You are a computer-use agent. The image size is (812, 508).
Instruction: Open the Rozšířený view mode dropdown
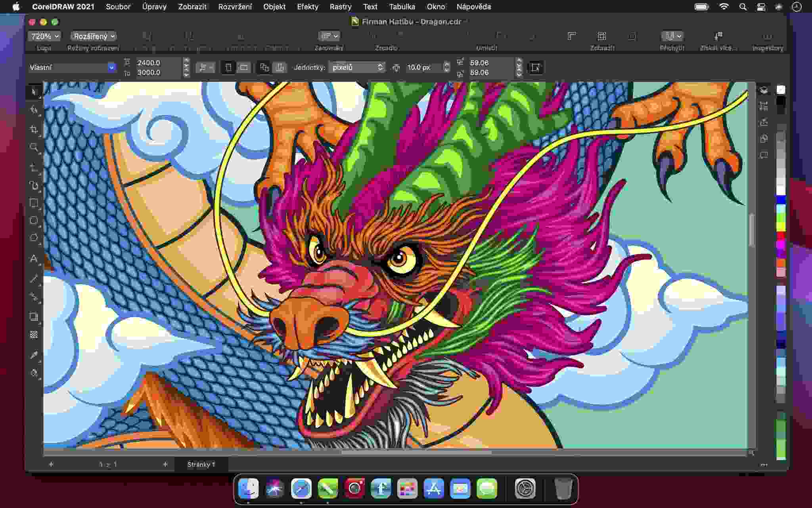coord(94,36)
